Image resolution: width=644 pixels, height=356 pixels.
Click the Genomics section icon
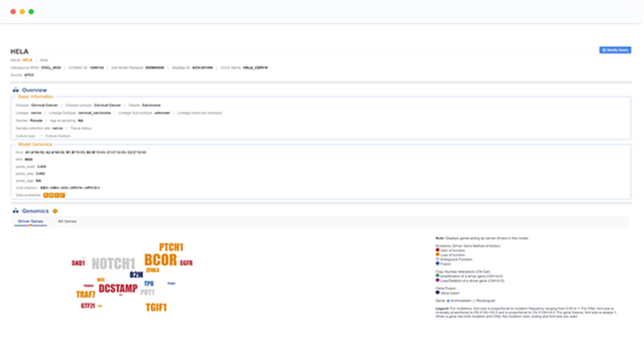[x=15, y=211]
